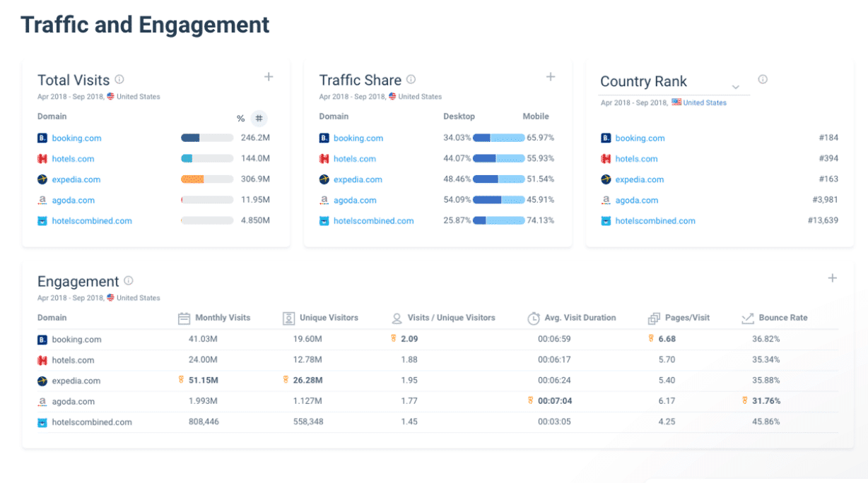Add the Engagement widget via plus
The height and width of the screenshot is (483, 868).
coord(833,278)
